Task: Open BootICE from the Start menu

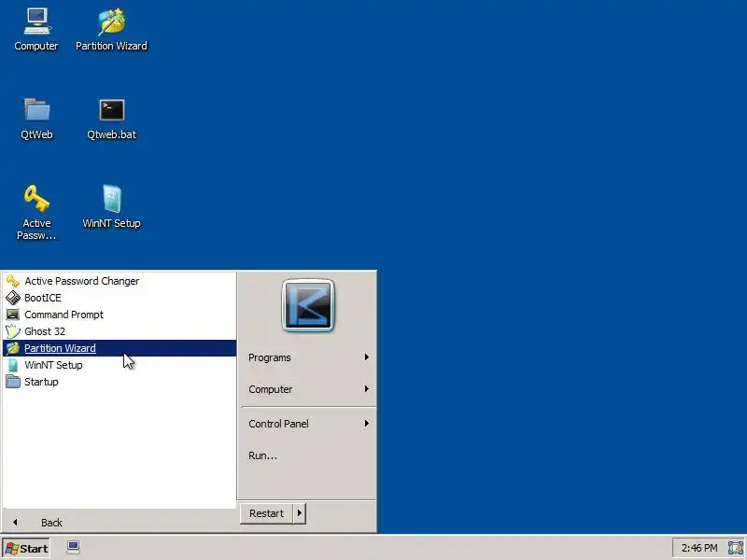Action: click(120, 298)
